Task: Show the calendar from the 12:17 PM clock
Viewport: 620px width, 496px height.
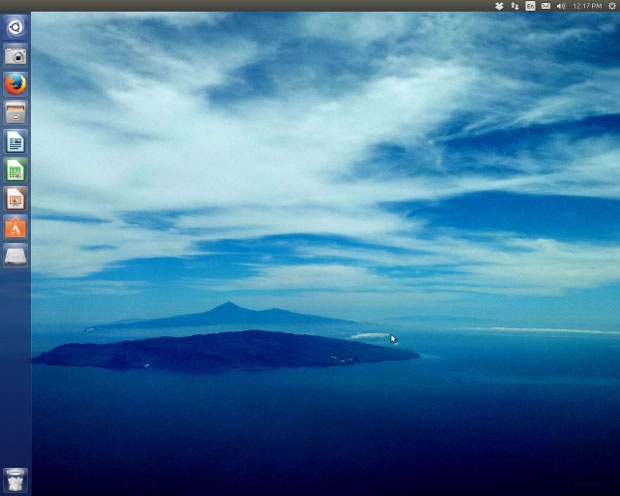Action: 587,6
